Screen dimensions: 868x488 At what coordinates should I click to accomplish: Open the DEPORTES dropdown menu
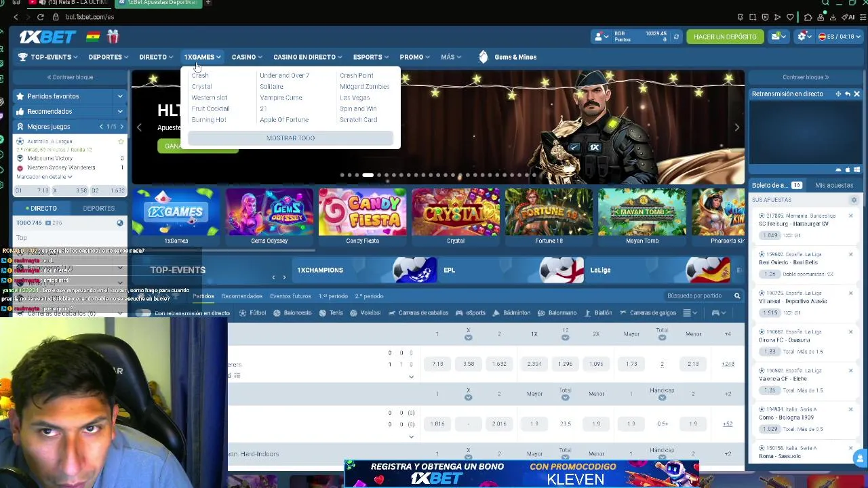(x=108, y=57)
